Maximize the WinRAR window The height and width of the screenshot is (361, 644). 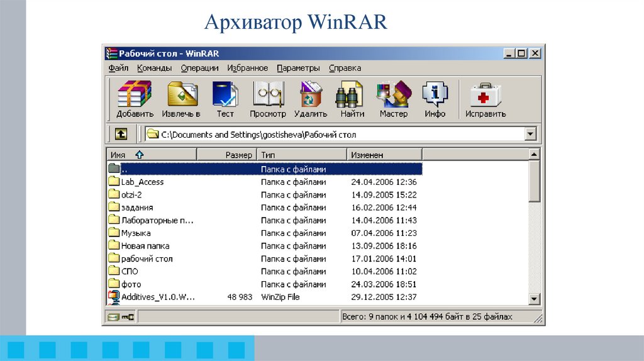(521, 53)
